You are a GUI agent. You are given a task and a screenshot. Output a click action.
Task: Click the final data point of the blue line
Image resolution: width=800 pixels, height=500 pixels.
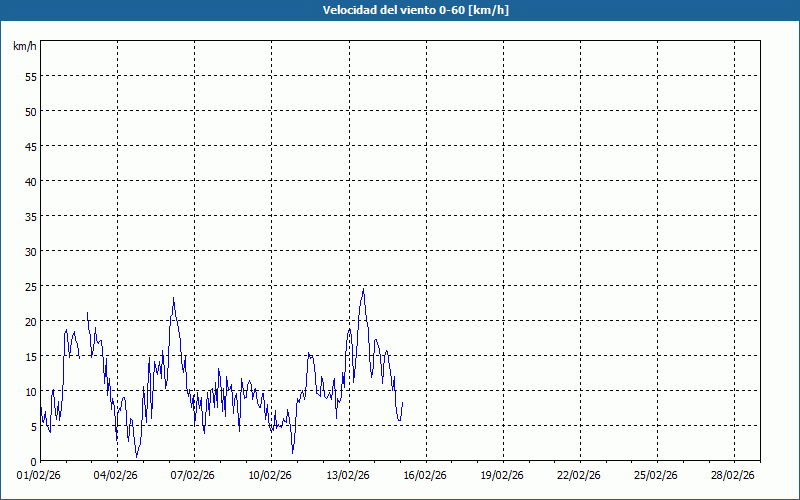(x=403, y=402)
